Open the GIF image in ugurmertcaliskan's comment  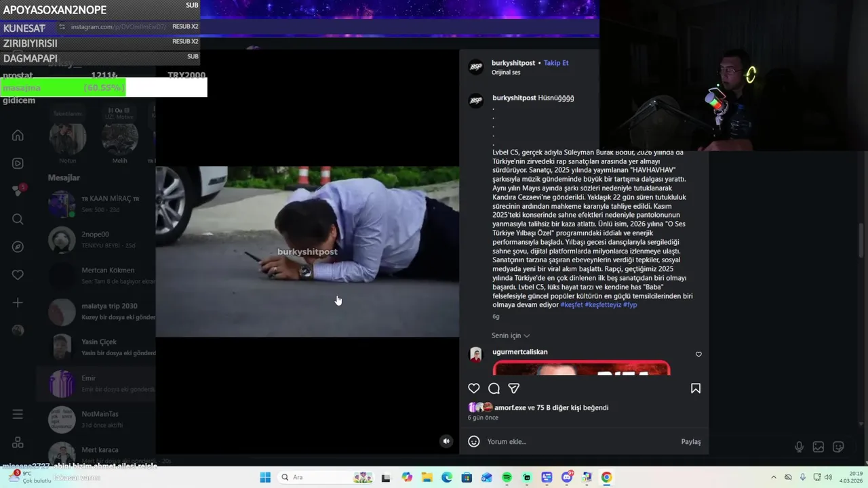click(581, 367)
